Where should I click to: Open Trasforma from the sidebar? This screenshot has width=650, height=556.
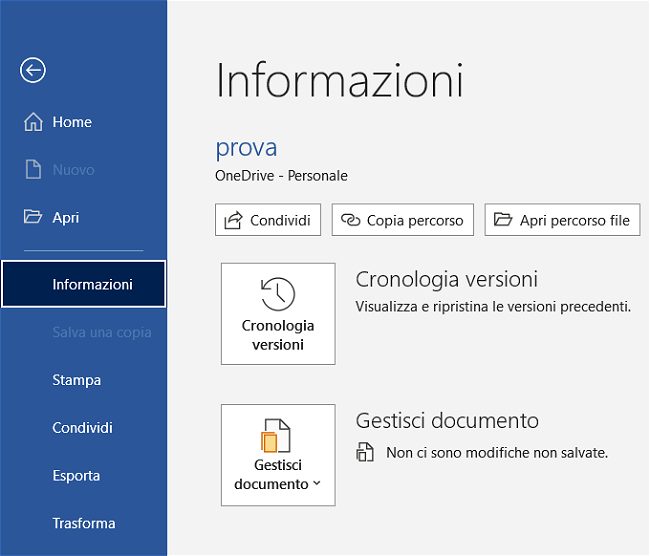tap(84, 523)
